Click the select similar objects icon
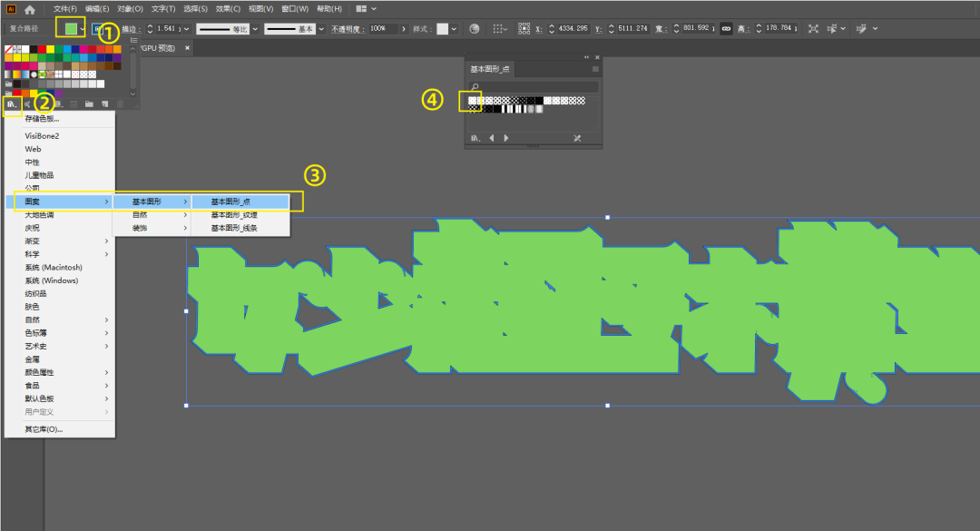 832,29
